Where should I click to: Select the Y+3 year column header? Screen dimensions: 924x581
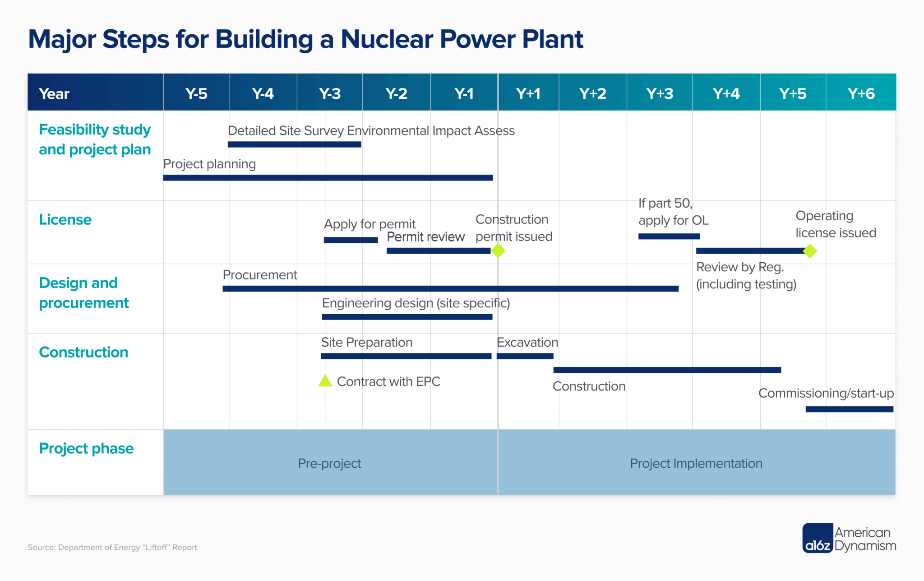660,93
